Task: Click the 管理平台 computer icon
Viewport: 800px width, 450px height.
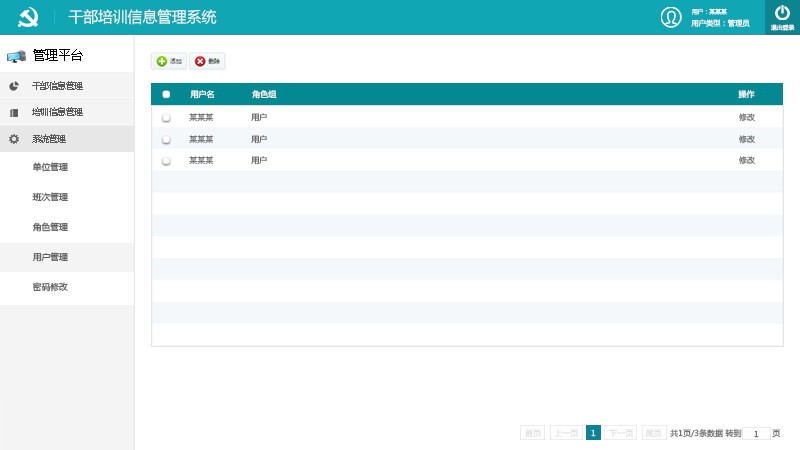Action: 16,56
